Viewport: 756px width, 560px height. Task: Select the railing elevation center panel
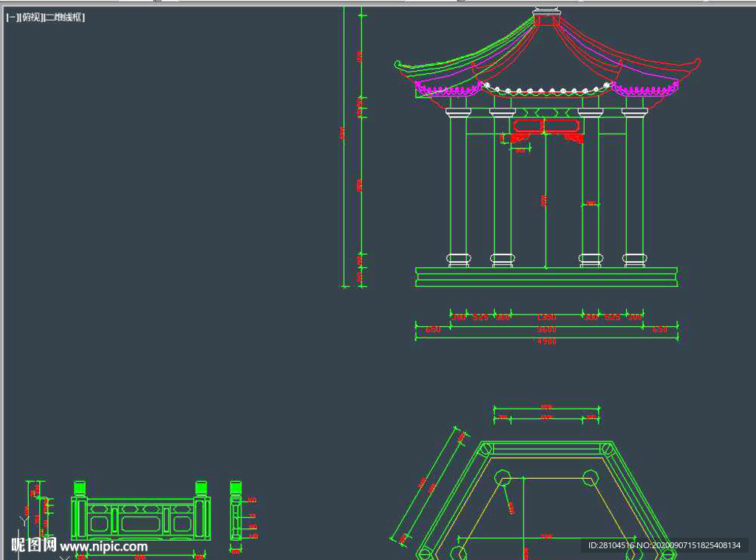pyautogui.click(x=140, y=523)
